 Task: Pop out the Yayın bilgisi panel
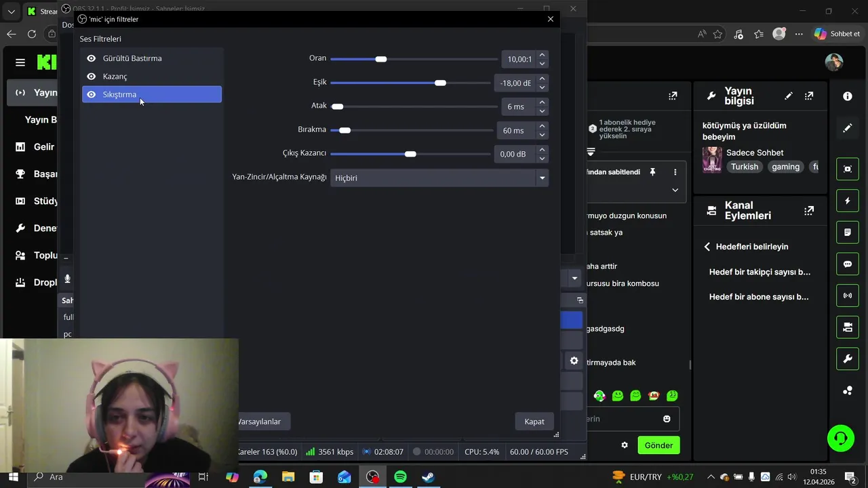pos(809,96)
